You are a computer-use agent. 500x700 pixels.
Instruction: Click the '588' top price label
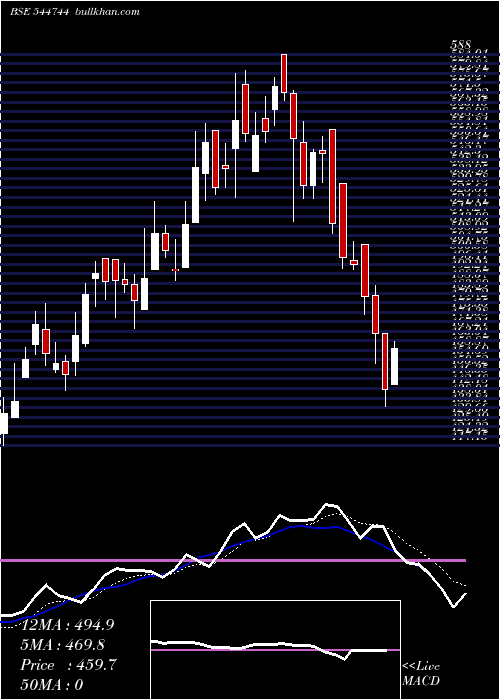pos(460,46)
